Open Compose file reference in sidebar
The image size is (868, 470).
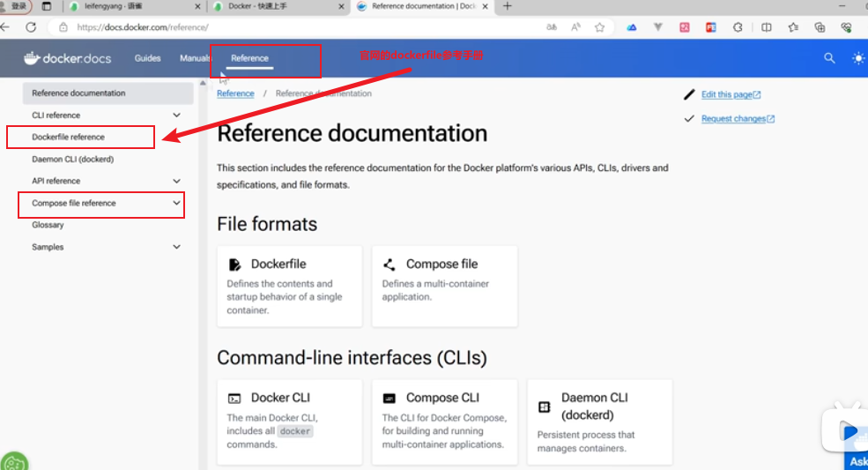coord(74,203)
